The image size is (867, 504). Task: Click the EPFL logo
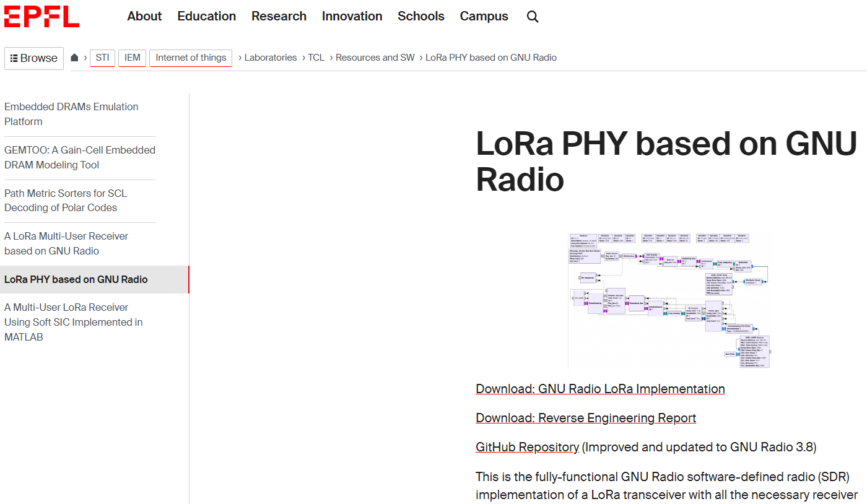tap(41, 16)
